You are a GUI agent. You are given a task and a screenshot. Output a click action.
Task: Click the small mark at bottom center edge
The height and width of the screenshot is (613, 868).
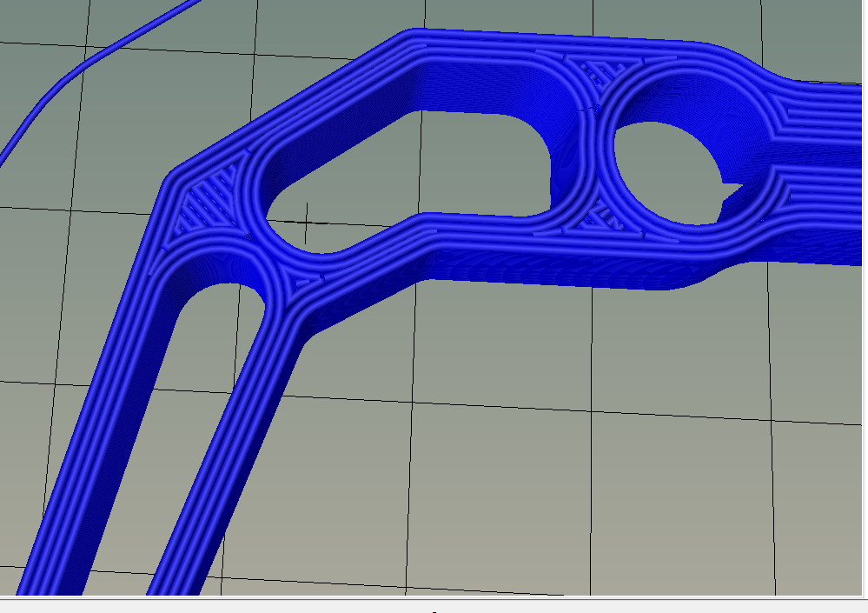tap(434, 610)
